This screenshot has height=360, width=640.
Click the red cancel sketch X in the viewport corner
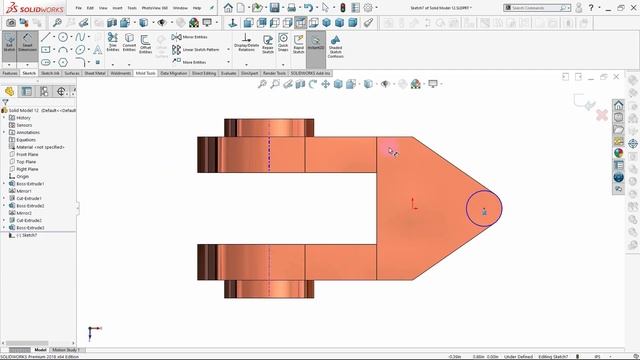point(602,115)
